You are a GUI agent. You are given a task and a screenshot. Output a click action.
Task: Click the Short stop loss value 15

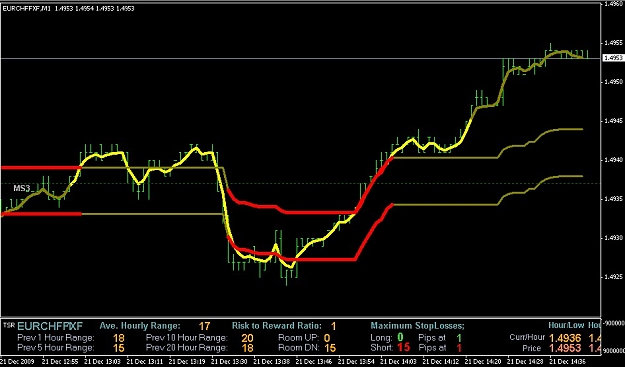(403, 347)
